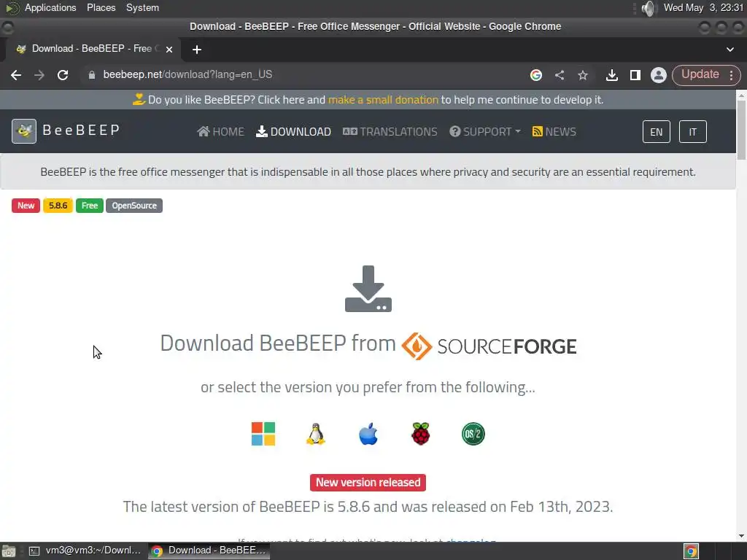Switch language to EN

pos(656,132)
